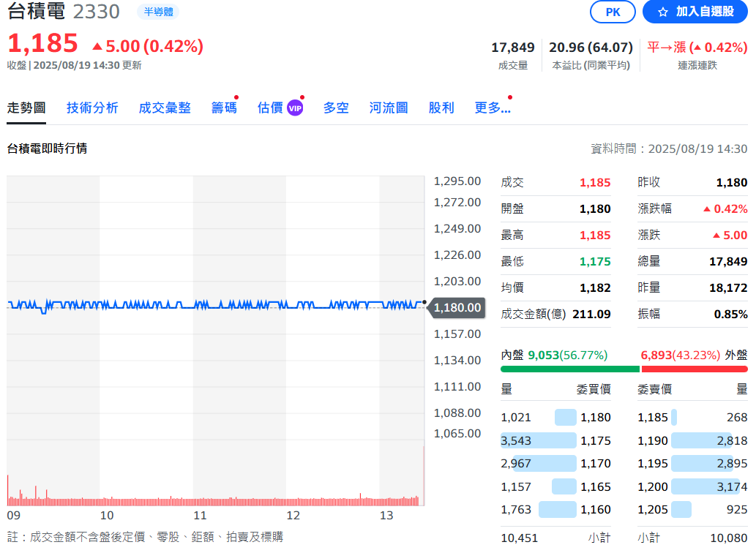Click the 成交量 17,849 figure in header

point(512,48)
